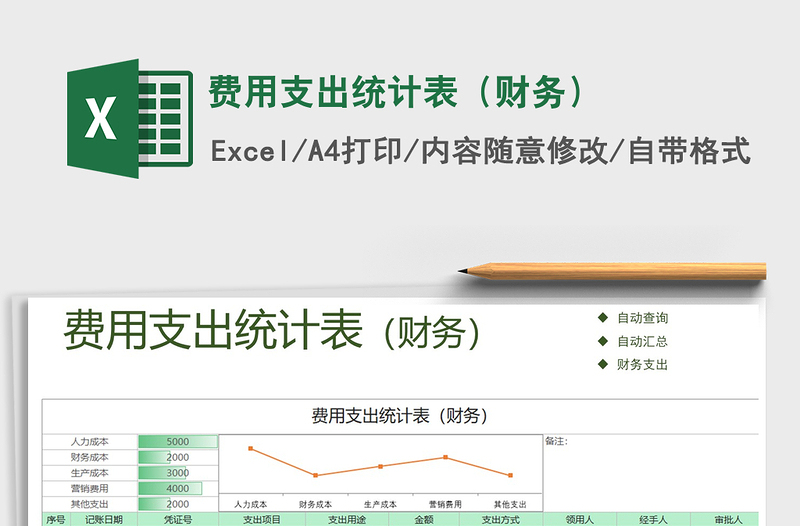Click the 自动查询 feature label
This screenshot has height=526, width=800.
(x=642, y=318)
